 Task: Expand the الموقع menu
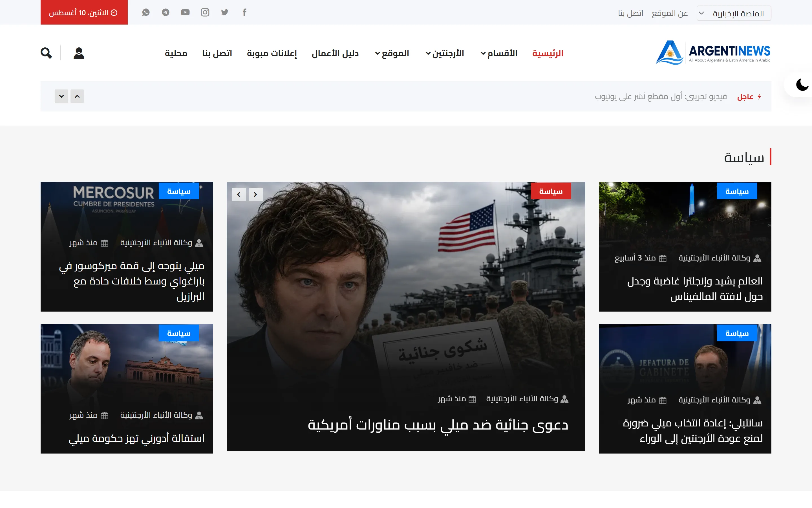pos(392,53)
